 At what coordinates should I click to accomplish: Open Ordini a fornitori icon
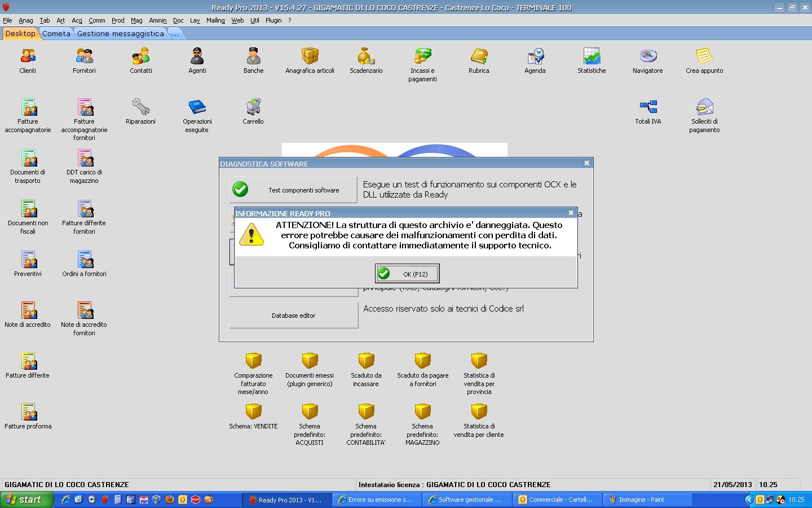pos(84,260)
